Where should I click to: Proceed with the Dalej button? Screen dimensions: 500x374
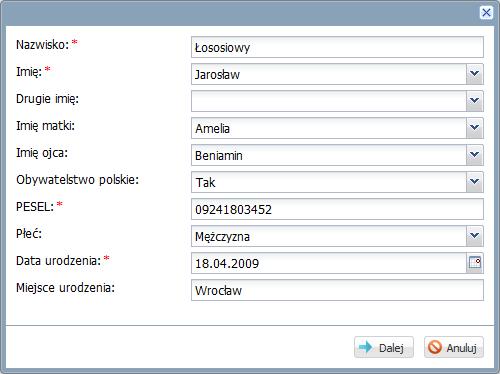384,347
